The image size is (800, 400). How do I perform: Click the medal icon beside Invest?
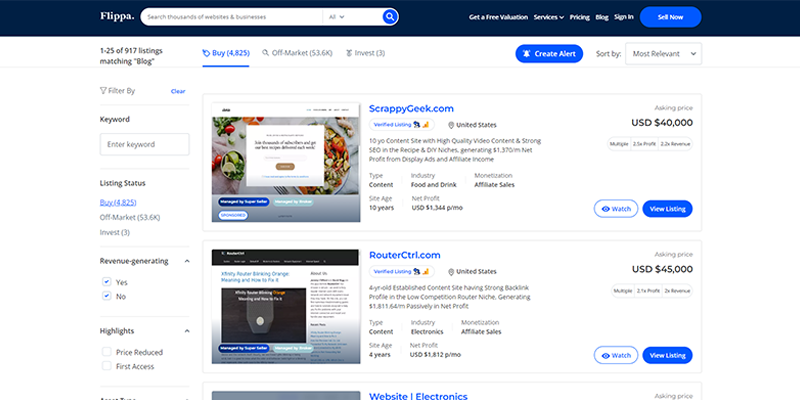click(349, 53)
